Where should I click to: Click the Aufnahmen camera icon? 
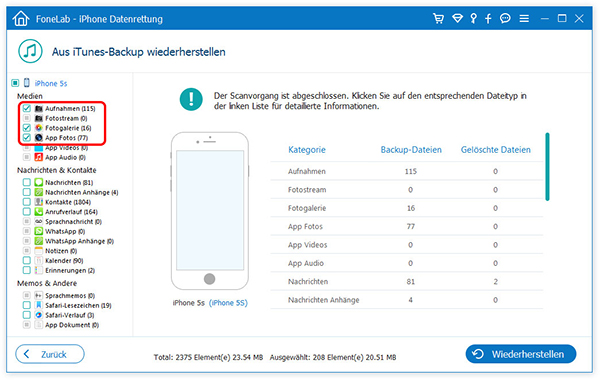39,108
